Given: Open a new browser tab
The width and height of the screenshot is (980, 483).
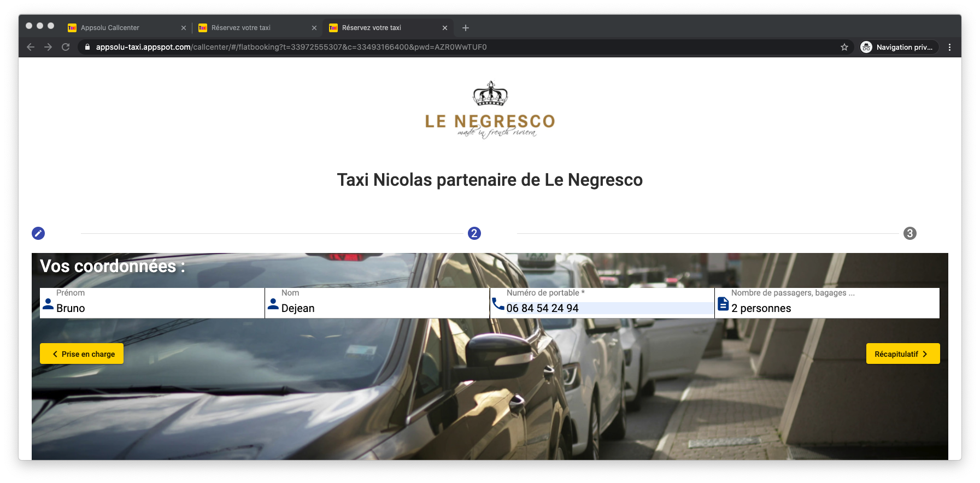Looking at the screenshot, I should (466, 28).
